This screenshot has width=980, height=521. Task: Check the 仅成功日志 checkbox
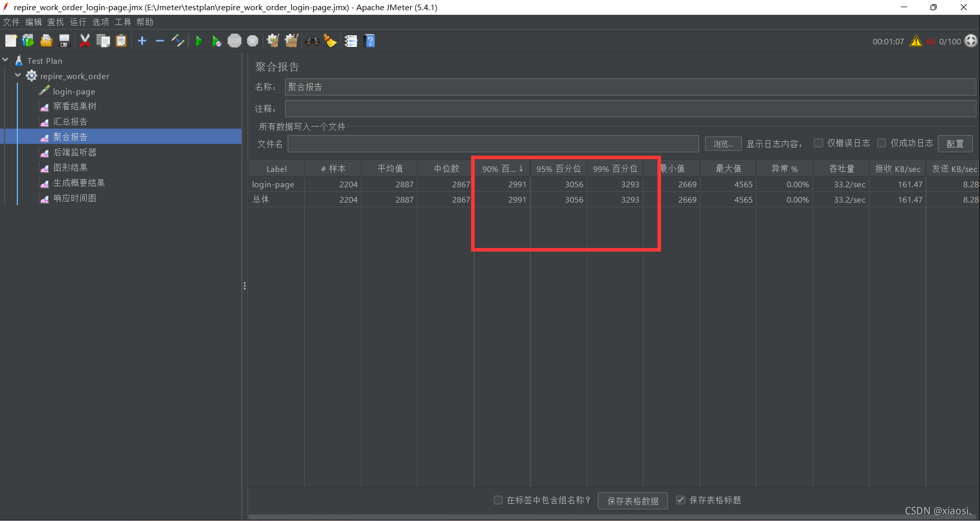[x=881, y=143]
